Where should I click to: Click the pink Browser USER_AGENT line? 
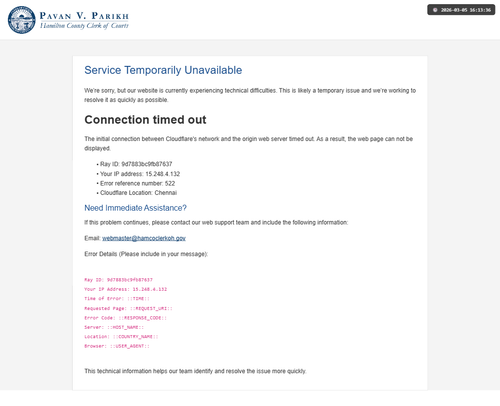click(117, 346)
